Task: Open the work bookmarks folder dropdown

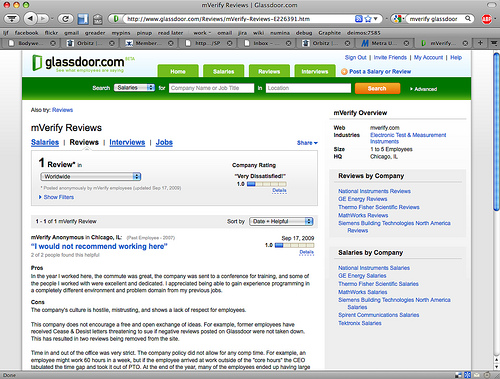Action: 202,33
